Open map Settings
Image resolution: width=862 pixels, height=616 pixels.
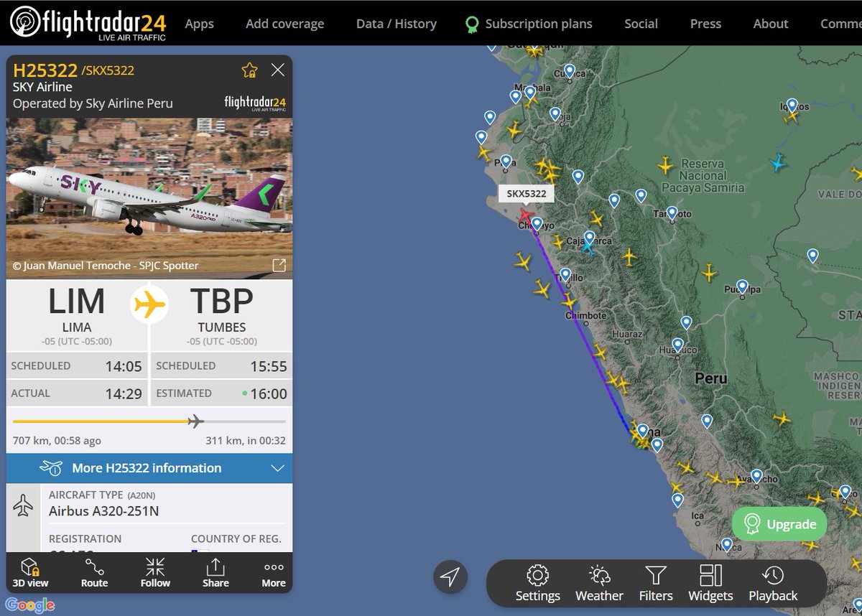pos(537,583)
